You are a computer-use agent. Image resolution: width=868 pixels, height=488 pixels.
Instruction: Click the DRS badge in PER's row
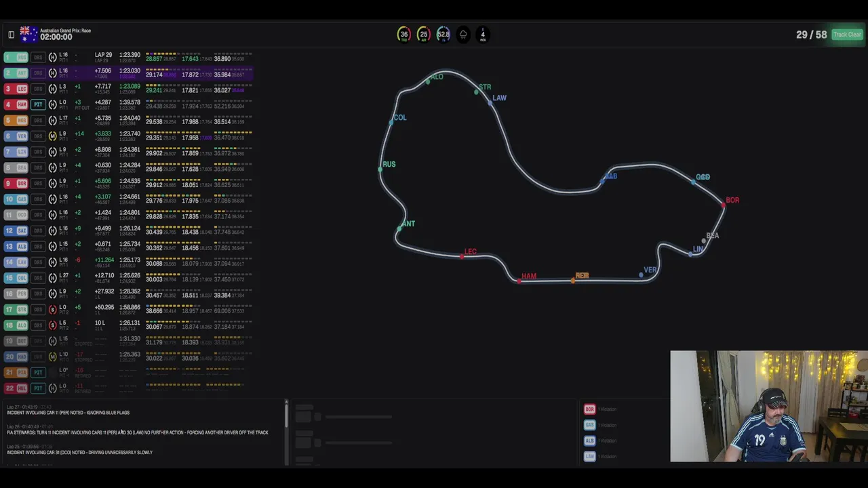(38, 294)
